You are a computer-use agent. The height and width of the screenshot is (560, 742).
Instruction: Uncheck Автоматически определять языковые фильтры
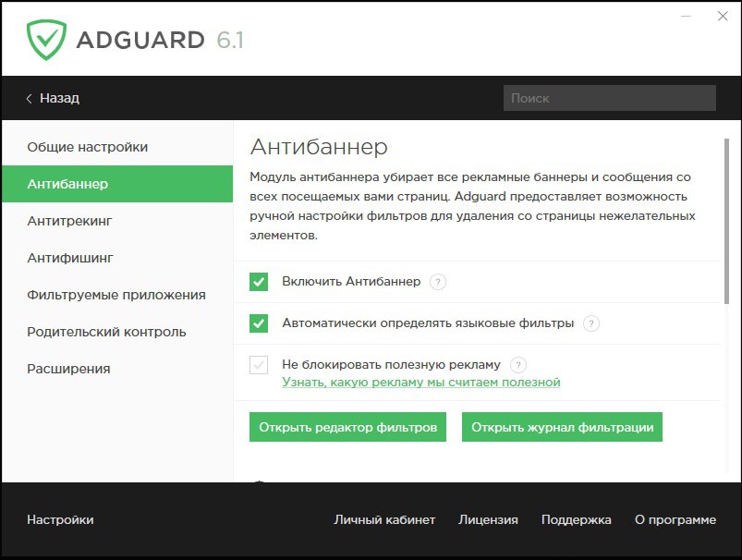coord(259,323)
